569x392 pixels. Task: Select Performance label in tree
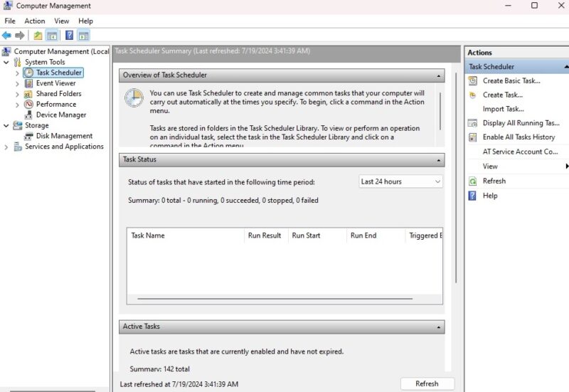(x=56, y=104)
